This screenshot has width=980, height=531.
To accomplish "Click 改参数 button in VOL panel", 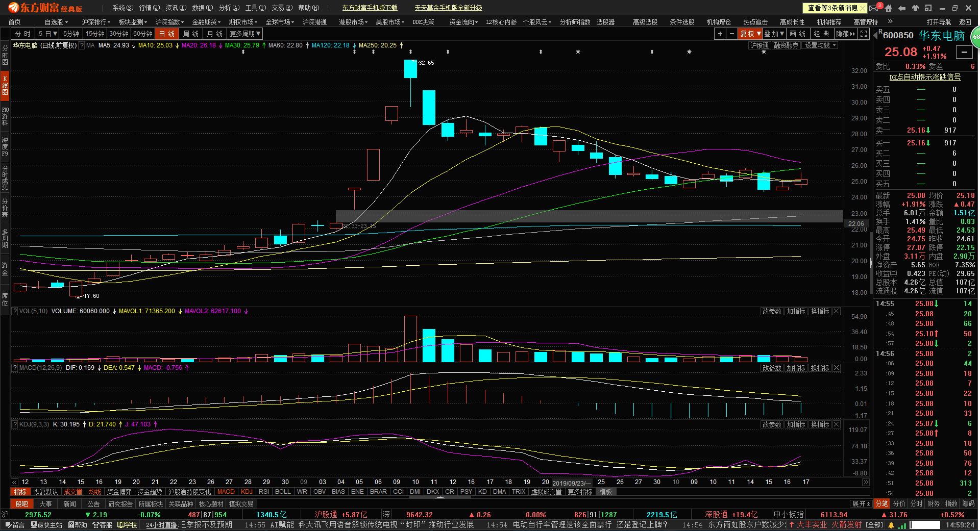I will (x=772, y=311).
